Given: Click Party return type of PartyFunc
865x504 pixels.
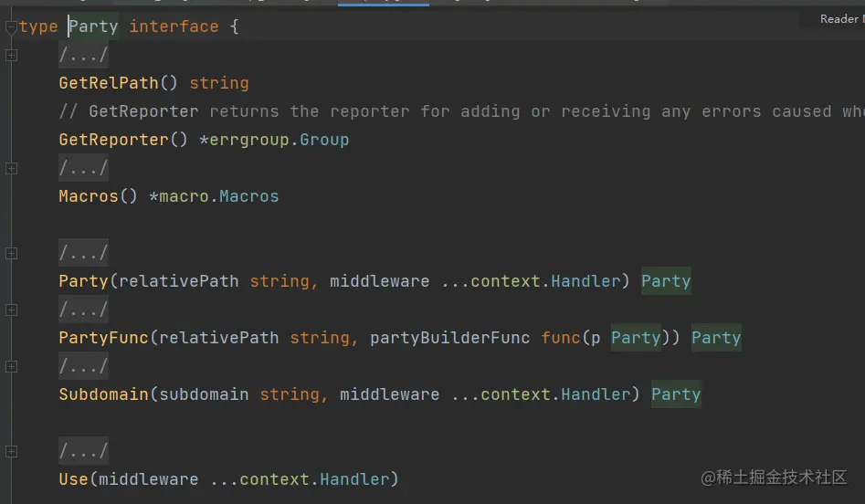Looking at the screenshot, I should point(716,338).
